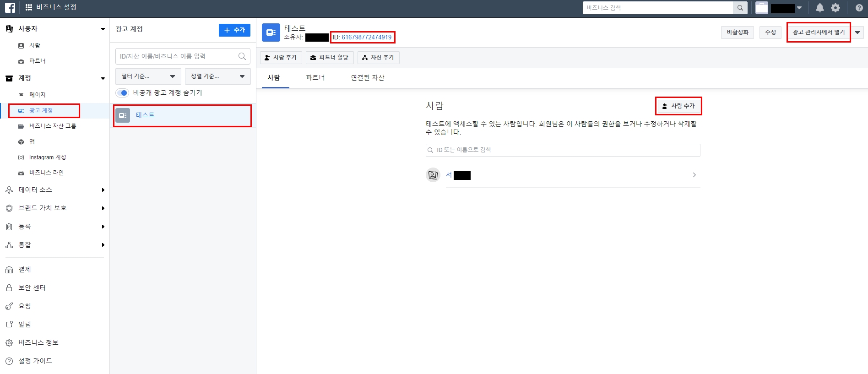
Task: Collapse the 계정 section
Action: pos(103,78)
